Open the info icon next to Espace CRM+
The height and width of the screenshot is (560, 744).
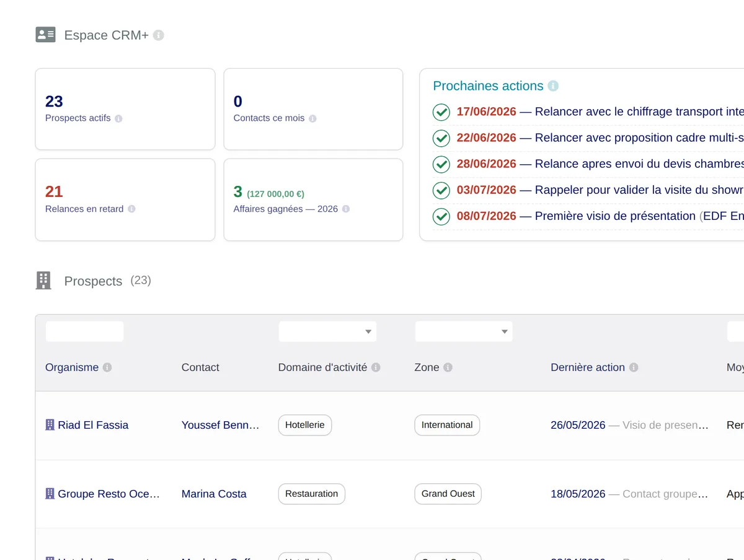pyautogui.click(x=159, y=35)
